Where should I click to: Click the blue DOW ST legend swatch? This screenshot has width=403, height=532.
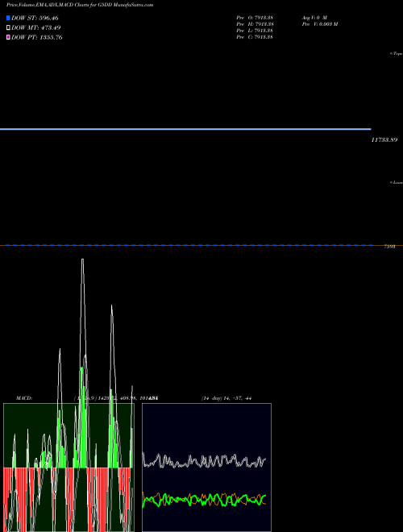pos(8,18)
